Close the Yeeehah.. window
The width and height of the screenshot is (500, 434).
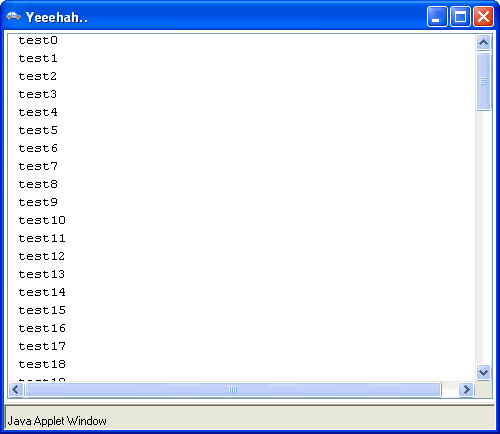click(x=483, y=16)
